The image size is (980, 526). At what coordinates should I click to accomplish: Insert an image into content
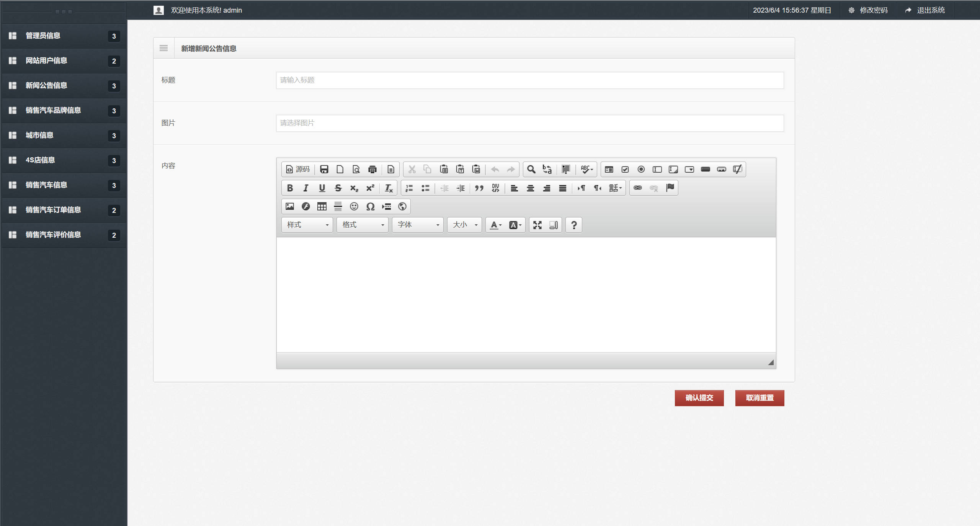(x=290, y=207)
